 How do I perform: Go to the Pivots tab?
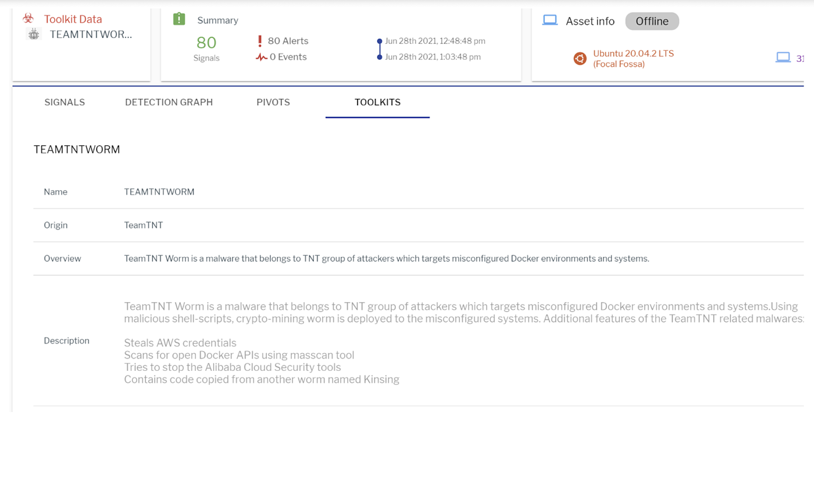[x=273, y=102]
